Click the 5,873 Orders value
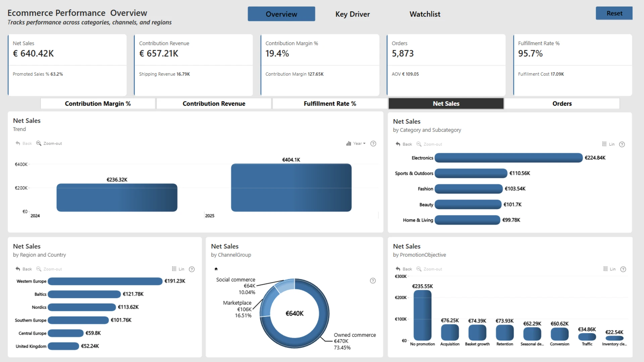This screenshot has width=644, height=362. (x=403, y=54)
